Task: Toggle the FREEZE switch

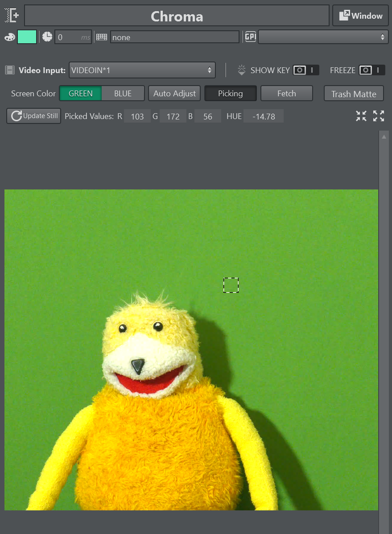Action: point(371,70)
